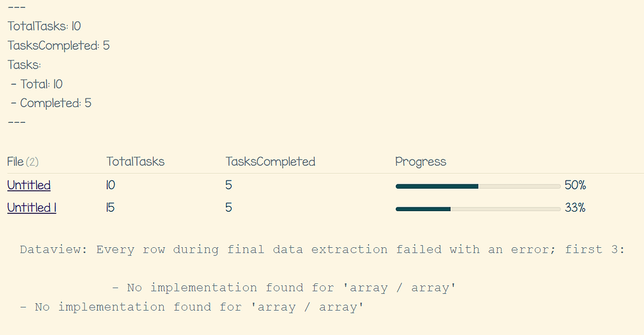Click the Dataview error message heading

[x=322, y=250]
